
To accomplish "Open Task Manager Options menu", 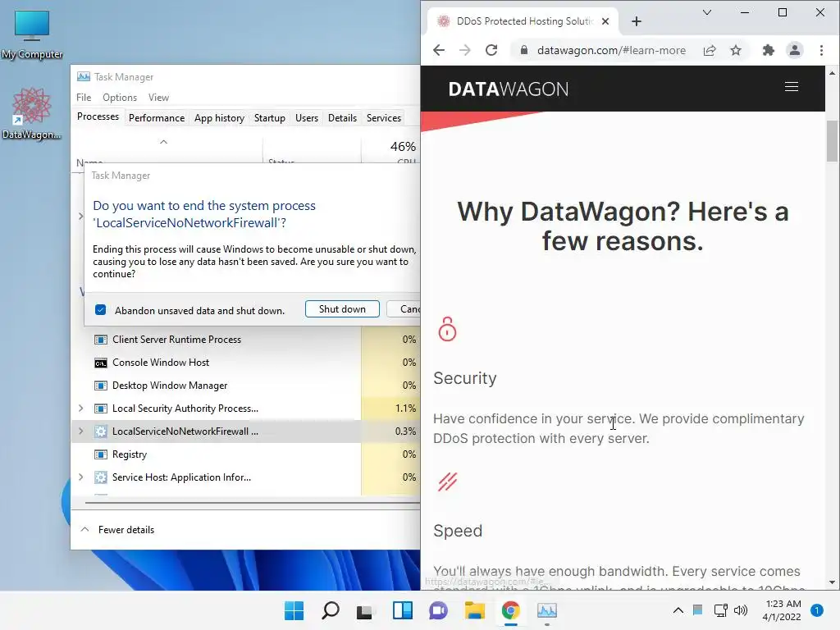I will point(120,98).
